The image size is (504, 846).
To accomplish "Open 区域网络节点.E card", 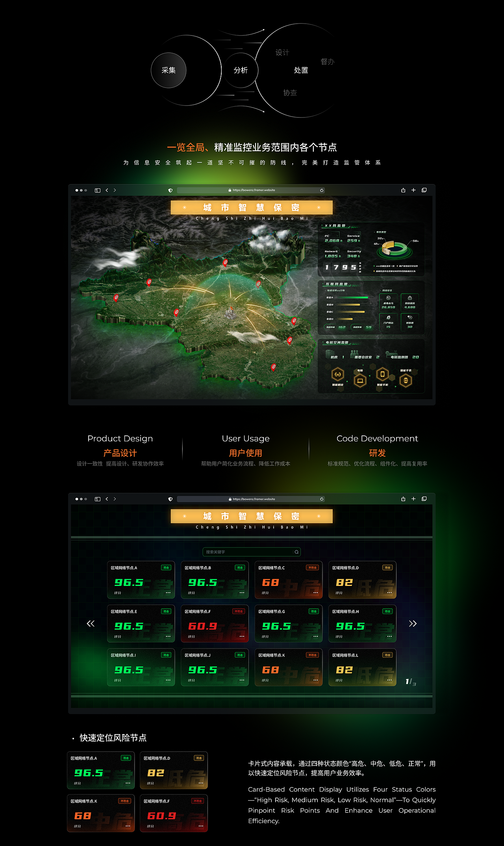I will pos(141,623).
